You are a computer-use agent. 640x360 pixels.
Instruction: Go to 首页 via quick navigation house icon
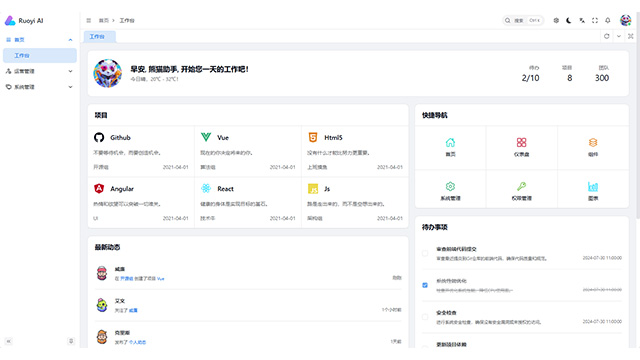coord(450,142)
